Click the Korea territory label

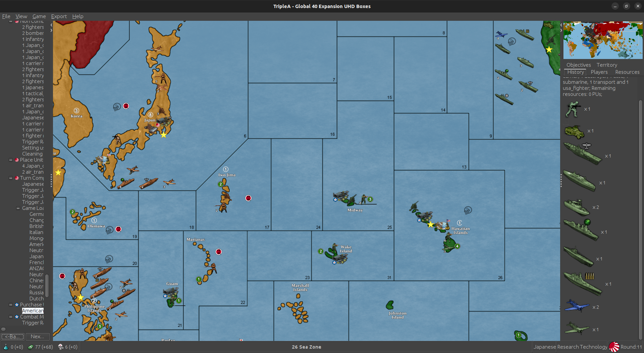pyautogui.click(x=76, y=116)
